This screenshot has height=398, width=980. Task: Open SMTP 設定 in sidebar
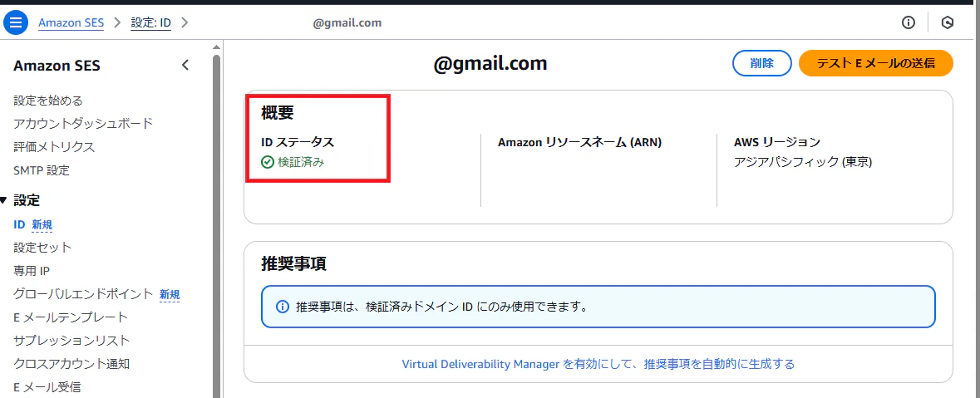42,170
